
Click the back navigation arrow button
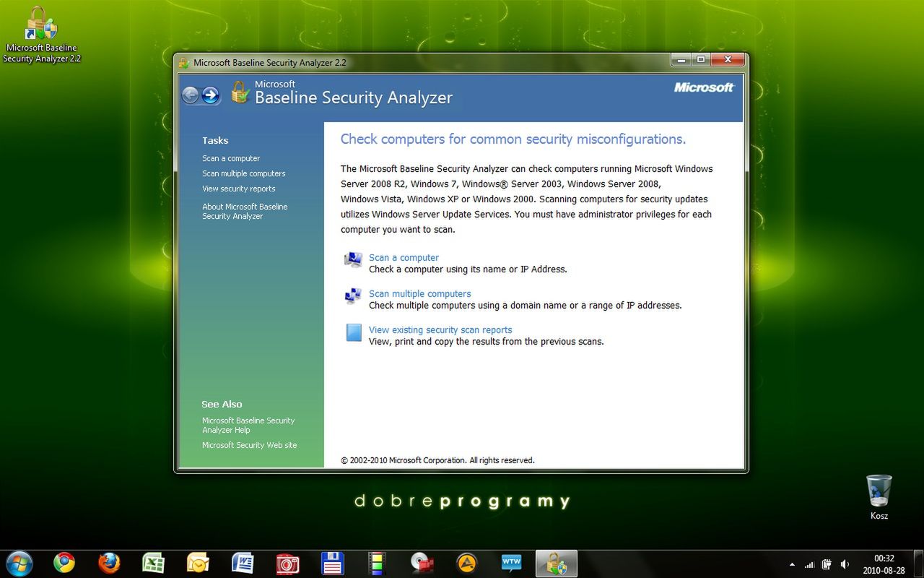pos(190,95)
